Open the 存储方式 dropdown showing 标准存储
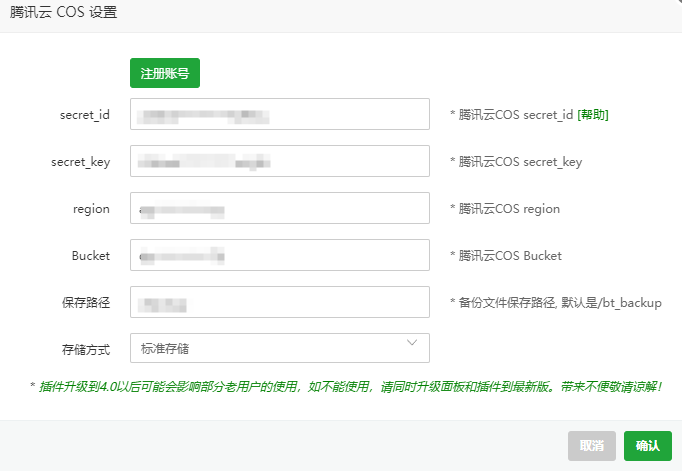The height and width of the screenshot is (471, 682). click(x=270, y=348)
